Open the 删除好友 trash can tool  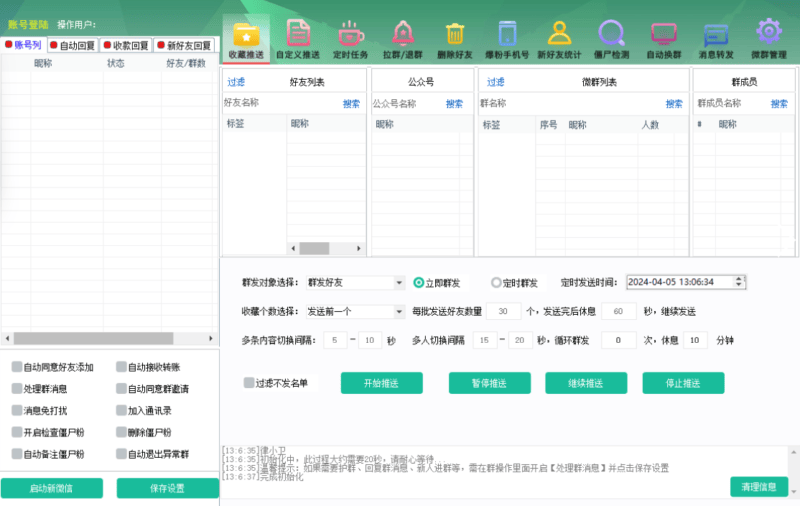(455, 40)
